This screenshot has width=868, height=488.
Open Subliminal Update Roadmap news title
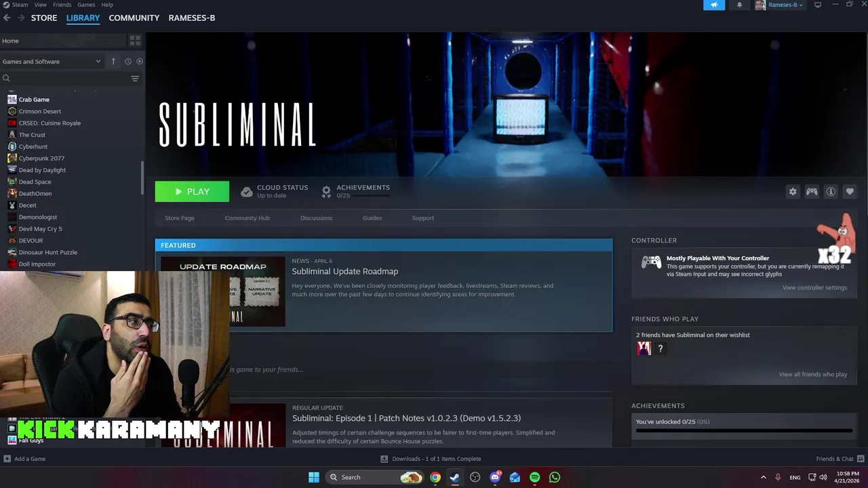tap(344, 272)
